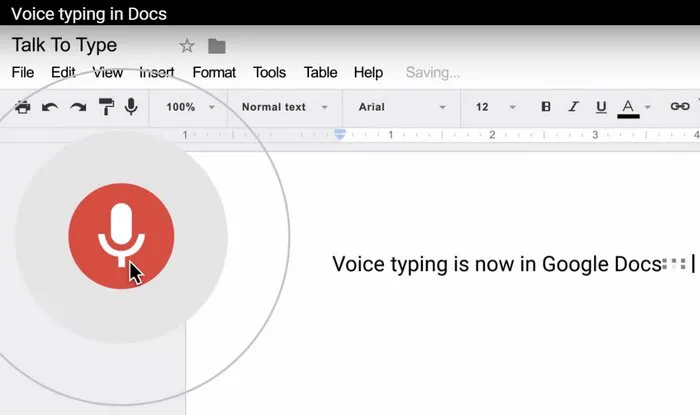The image size is (700, 415).
Task: Select the Paint format tool
Action: (x=106, y=107)
